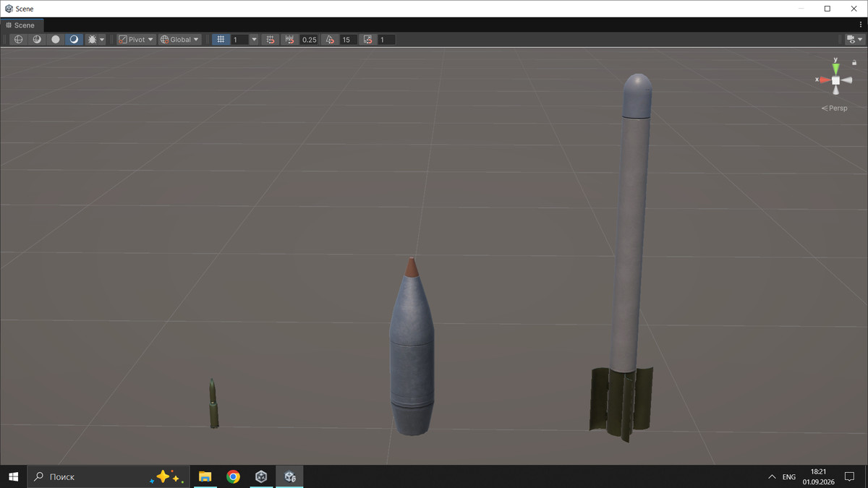Open Google Chrome from the taskbar
Image resolution: width=868 pixels, height=488 pixels.
coord(233,476)
